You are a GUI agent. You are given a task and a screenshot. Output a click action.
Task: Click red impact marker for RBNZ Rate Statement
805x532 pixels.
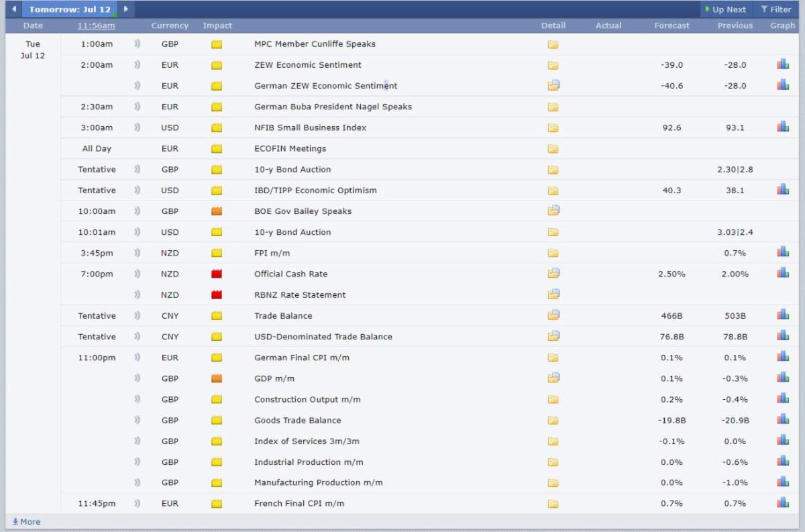pos(216,295)
